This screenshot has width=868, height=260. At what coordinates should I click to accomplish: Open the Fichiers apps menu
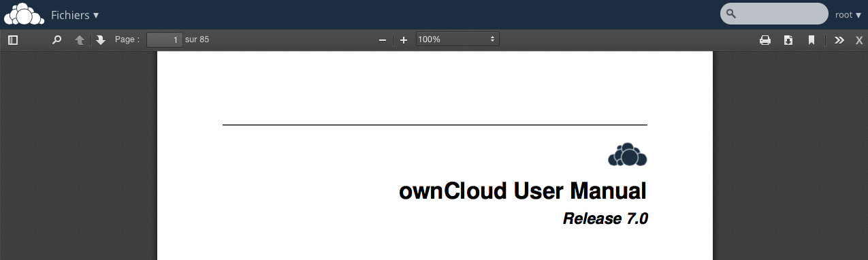pos(75,15)
